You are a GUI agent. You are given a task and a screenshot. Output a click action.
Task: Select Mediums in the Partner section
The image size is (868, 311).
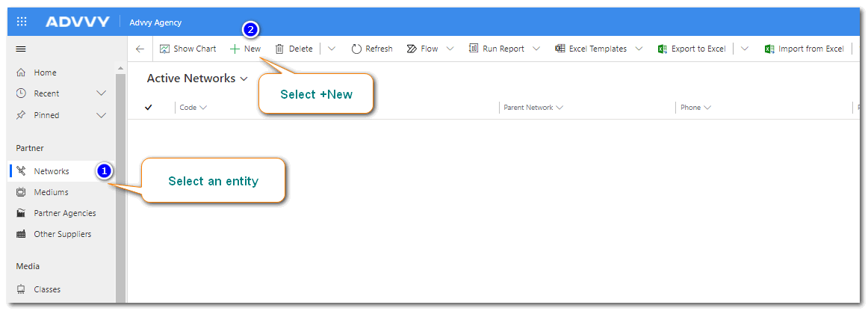51,192
